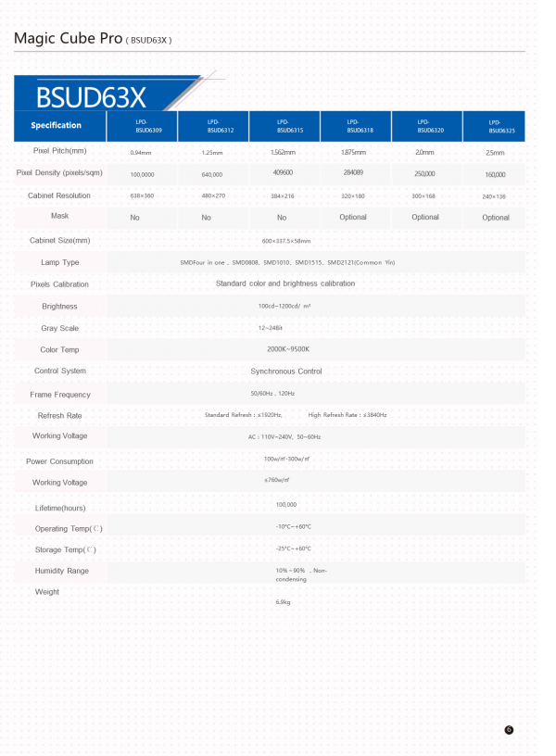Choose the LPD-BSUD6315 column header

pos(283,126)
